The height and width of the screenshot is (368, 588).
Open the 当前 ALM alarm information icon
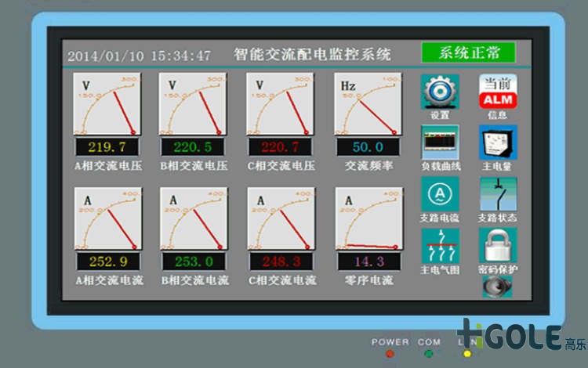click(x=497, y=92)
